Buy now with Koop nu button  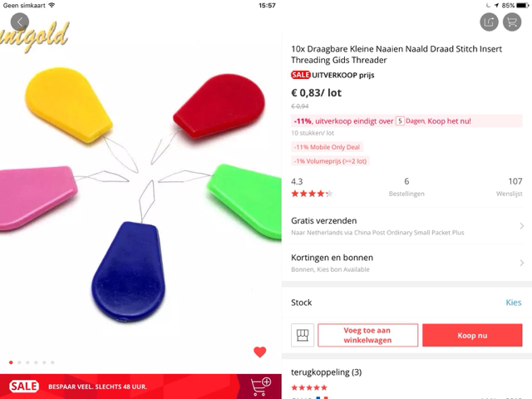[472, 335]
